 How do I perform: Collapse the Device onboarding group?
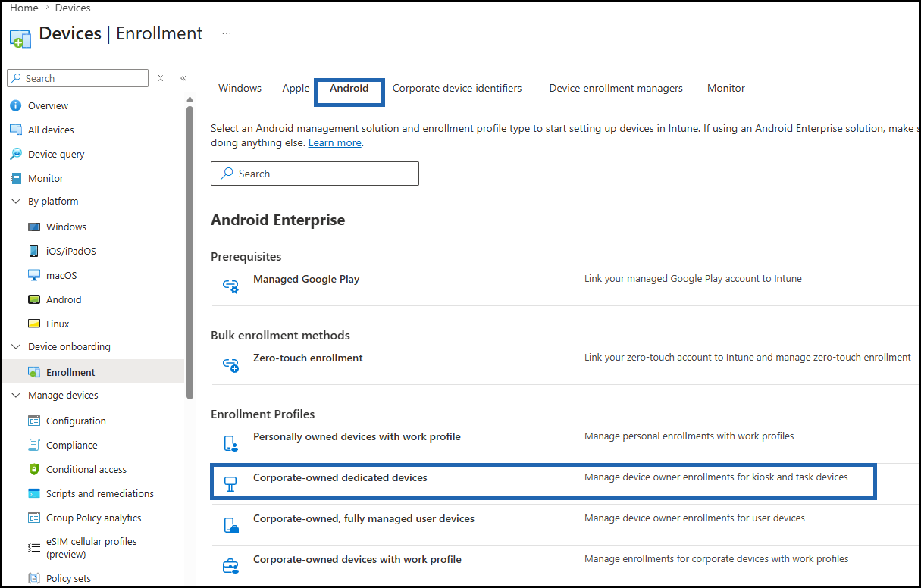click(x=15, y=347)
